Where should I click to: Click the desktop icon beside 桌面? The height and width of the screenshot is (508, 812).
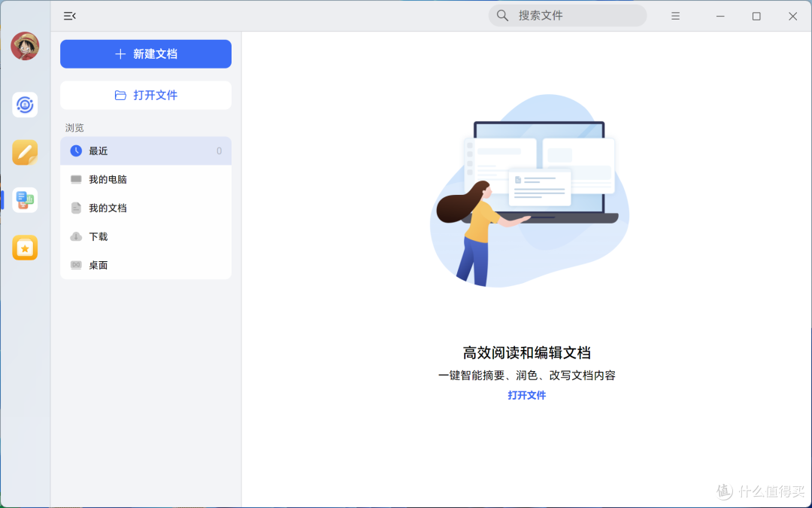[76, 265]
